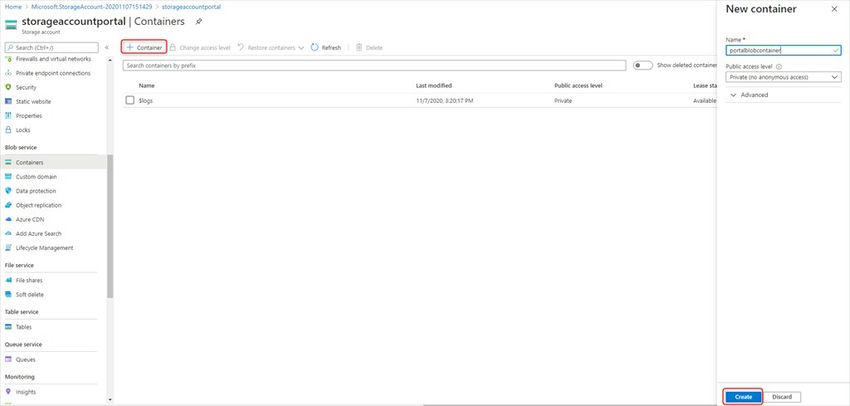Click the Public access level info icon
This screenshot has height=406, width=850.
tap(779, 67)
